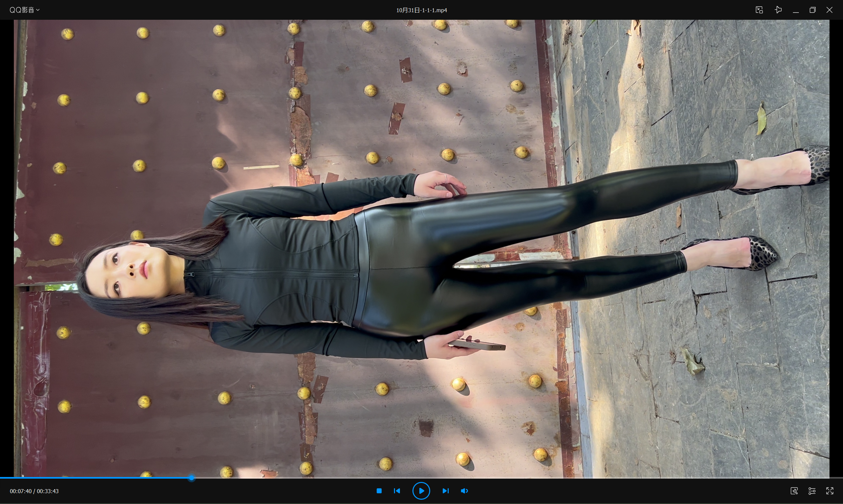Minimize the QQ影音 window
This screenshot has height=504, width=843.
[796, 10]
